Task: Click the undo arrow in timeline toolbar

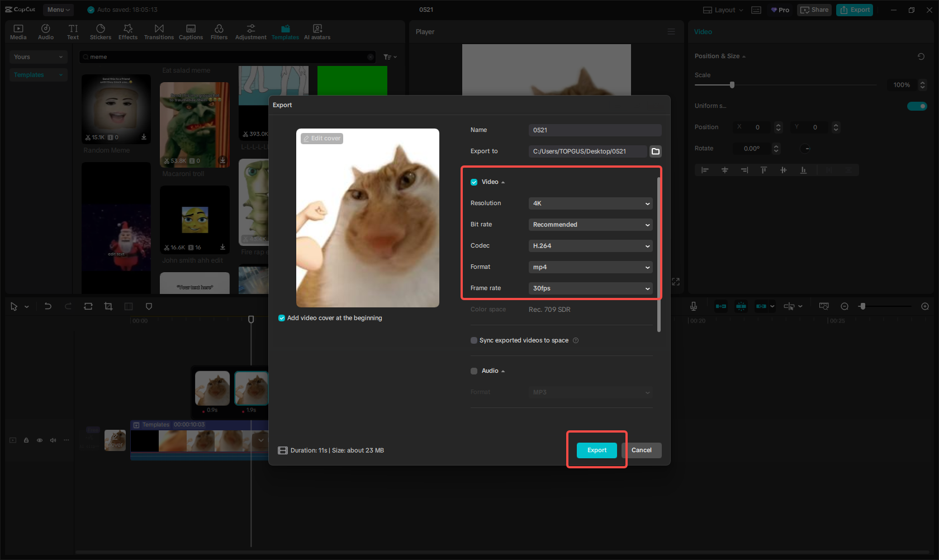Action: tap(48, 306)
